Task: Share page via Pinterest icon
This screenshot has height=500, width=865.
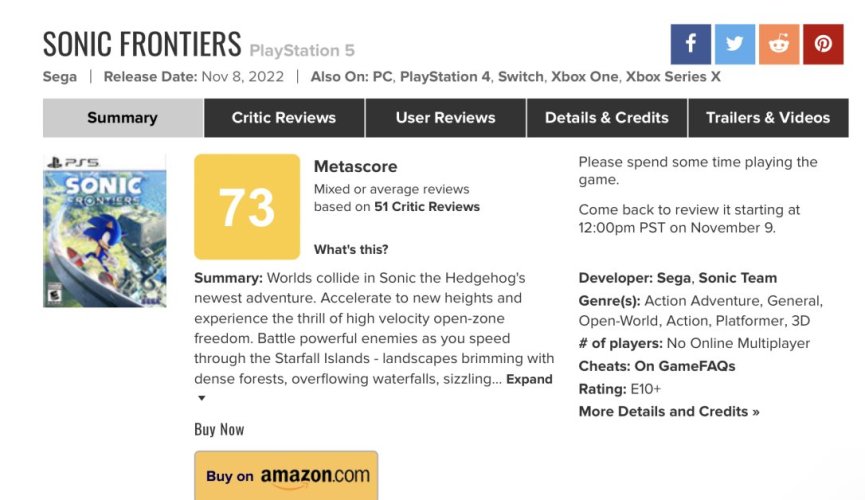Action: [823, 44]
